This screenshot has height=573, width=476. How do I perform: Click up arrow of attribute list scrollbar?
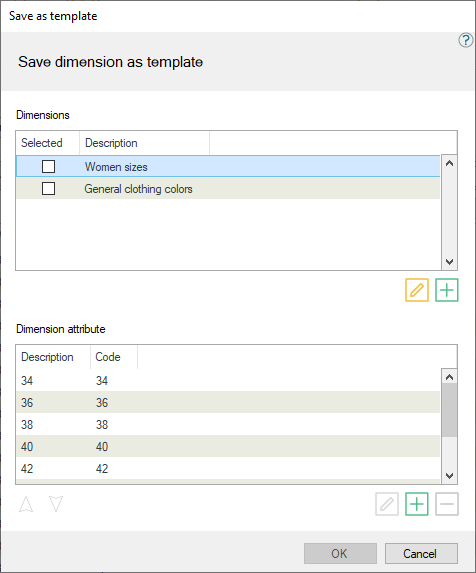(x=449, y=377)
